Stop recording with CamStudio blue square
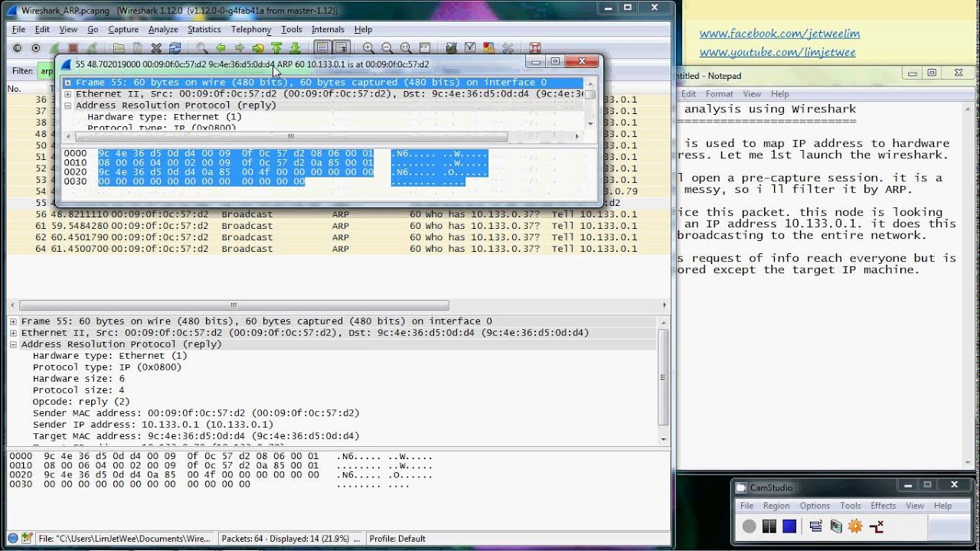 (x=789, y=526)
